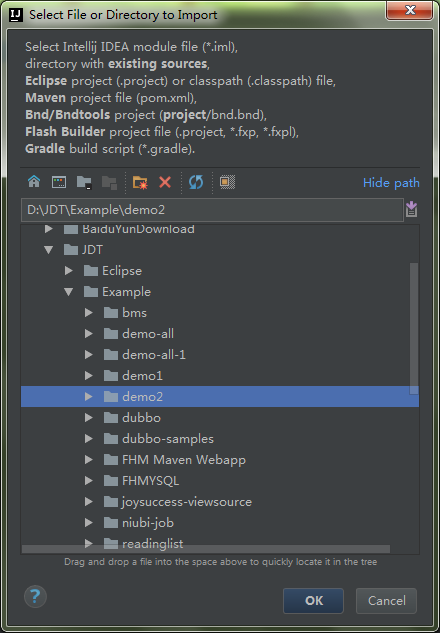Jump to the Desktop directory icon
440x633 pixels.
pyautogui.click(x=59, y=182)
